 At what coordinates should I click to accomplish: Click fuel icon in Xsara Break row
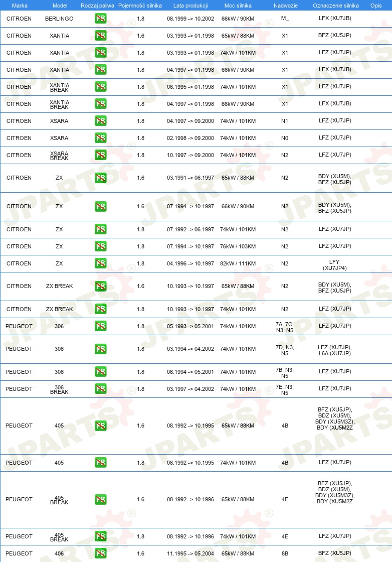point(101,155)
